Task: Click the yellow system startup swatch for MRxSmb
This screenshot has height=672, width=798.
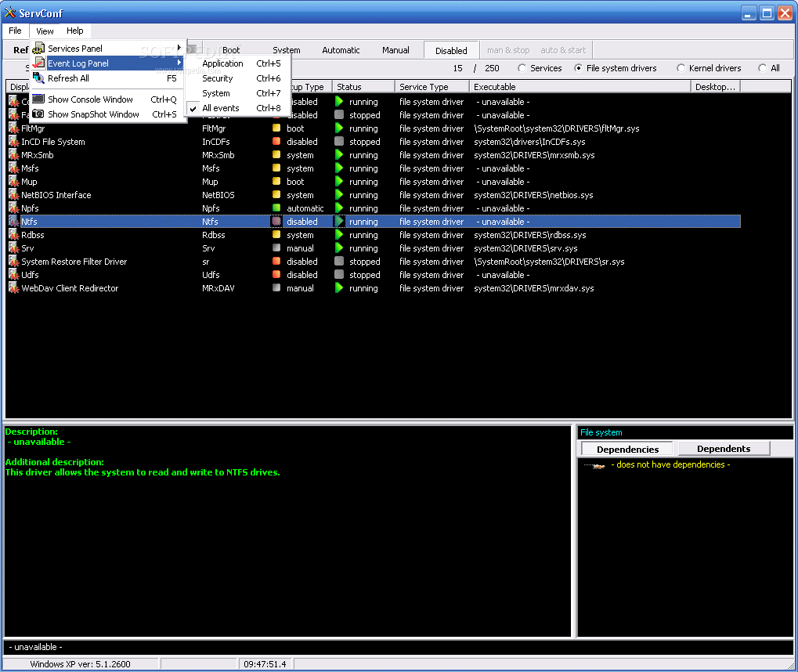Action: (276, 154)
